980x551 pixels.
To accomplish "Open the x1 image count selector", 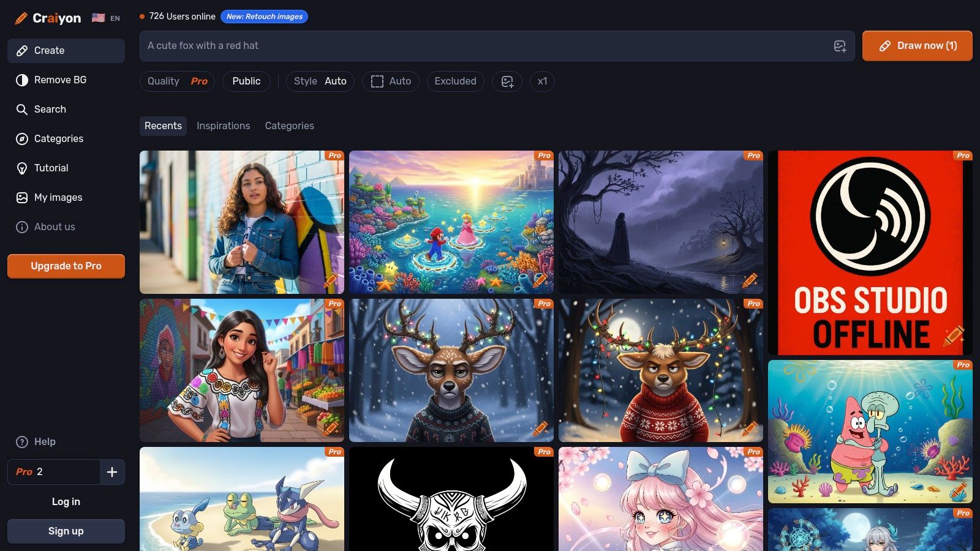I will pyautogui.click(x=542, y=81).
